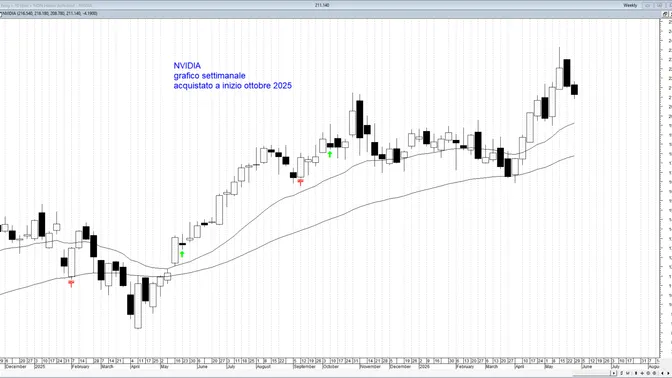Click the horizontal scrollbar track at bottom right
The width and height of the screenshot is (672, 378).
pyautogui.click(x=591, y=374)
